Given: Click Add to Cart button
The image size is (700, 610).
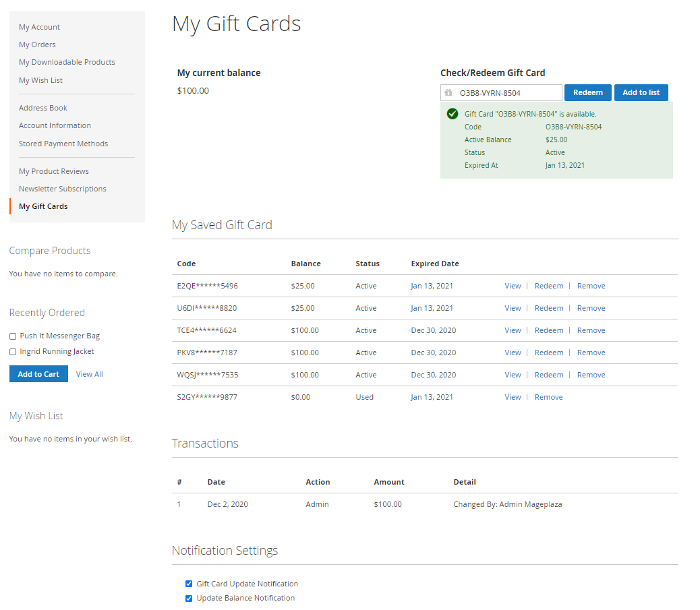Looking at the screenshot, I should tap(38, 374).
